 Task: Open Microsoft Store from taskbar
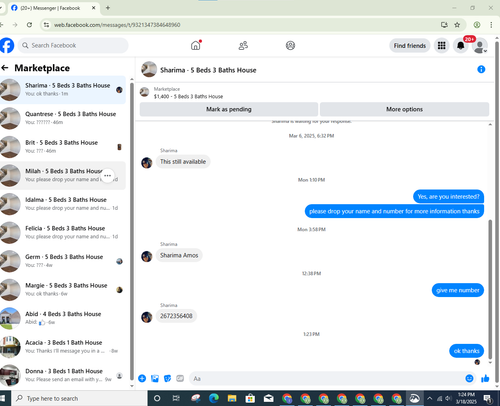[250, 398]
